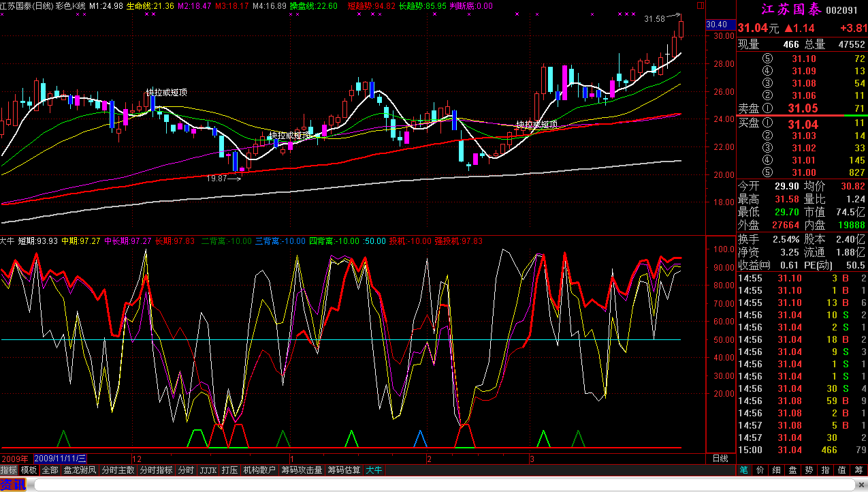Viewport: 868px width, 492px height.
Task: Click the 19.87 low price marker
Action: click(217, 178)
